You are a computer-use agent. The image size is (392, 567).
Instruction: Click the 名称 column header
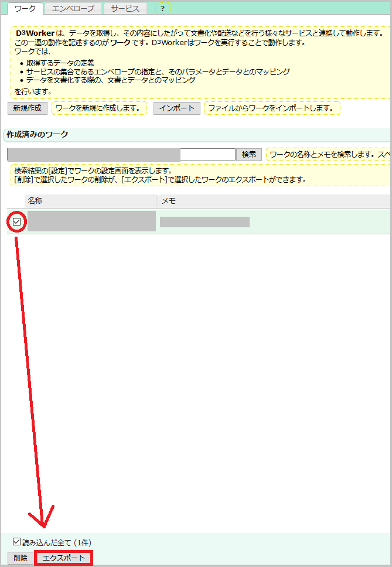(x=35, y=201)
